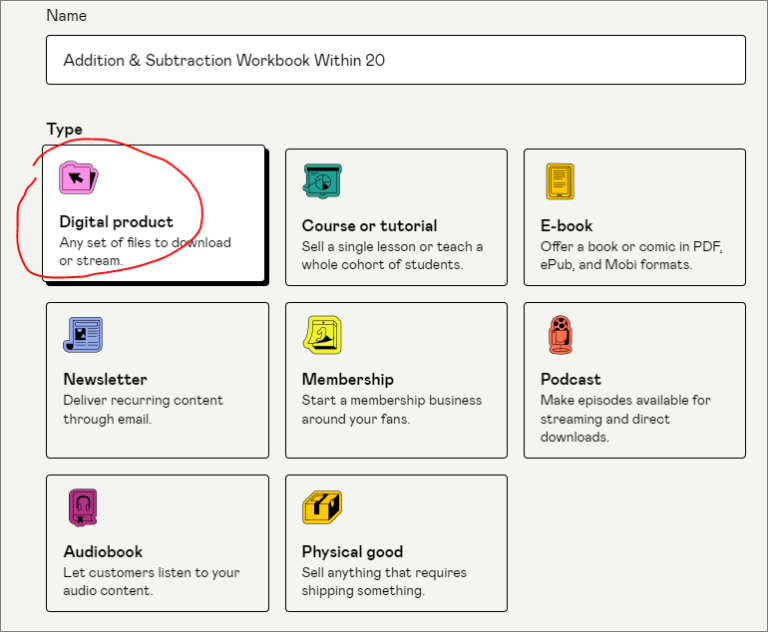Pick the Newsletter type label
Image resolution: width=768 pixels, height=632 pixels.
click(x=105, y=379)
